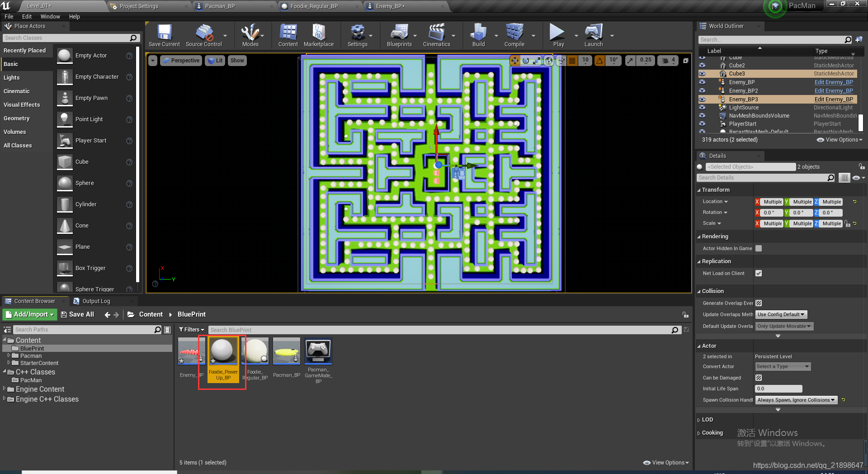Expand the Cooking section

[699, 433]
